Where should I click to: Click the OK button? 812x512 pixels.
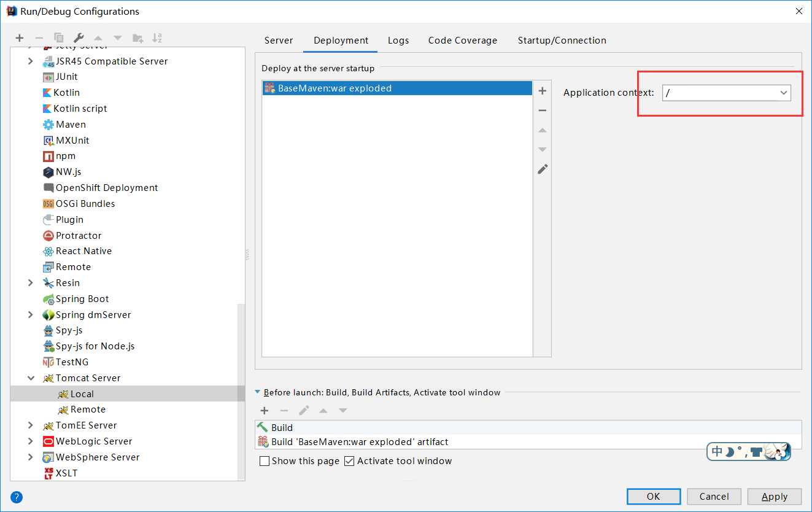pyautogui.click(x=654, y=497)
